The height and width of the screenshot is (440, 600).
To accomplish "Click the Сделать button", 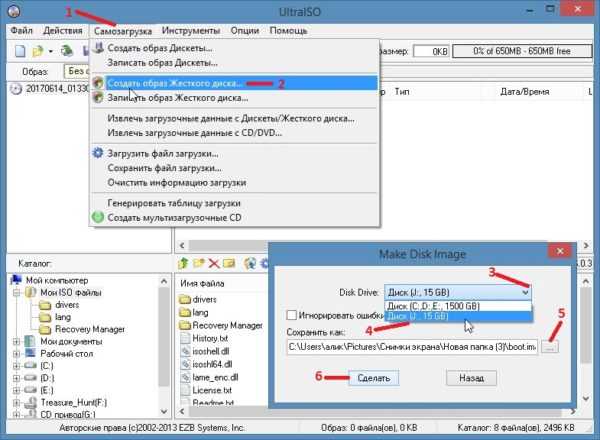I will click(373, 378).
